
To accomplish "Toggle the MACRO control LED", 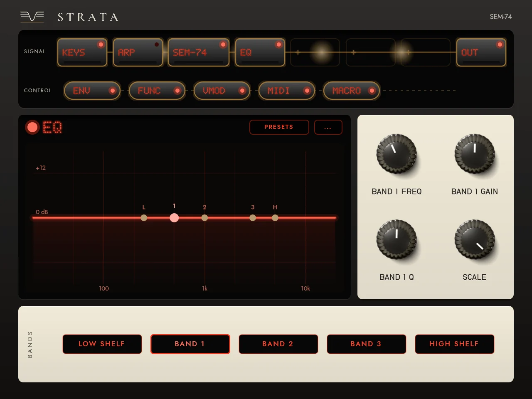I will click(x=372, y=91).
